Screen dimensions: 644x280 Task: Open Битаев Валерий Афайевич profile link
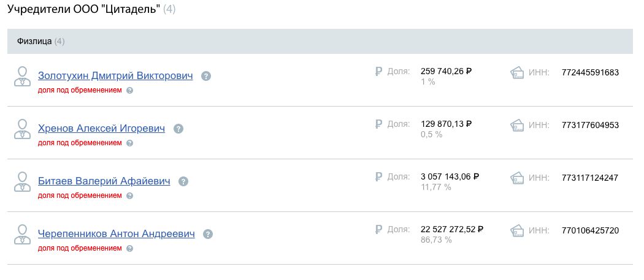[104, 181]
